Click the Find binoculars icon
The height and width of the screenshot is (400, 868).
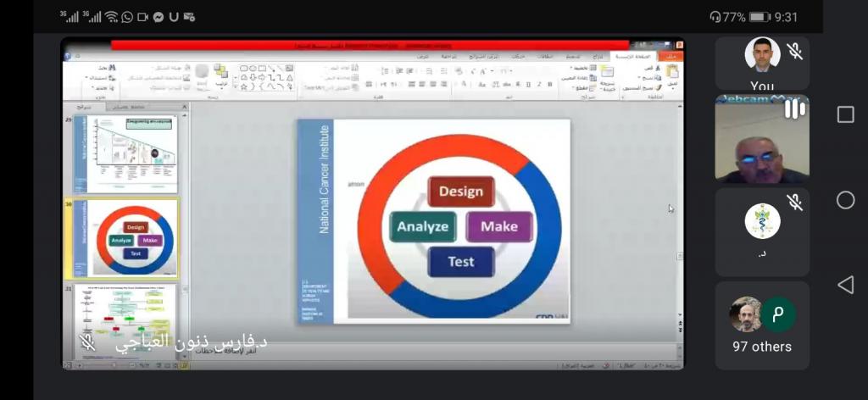(111, 67)
